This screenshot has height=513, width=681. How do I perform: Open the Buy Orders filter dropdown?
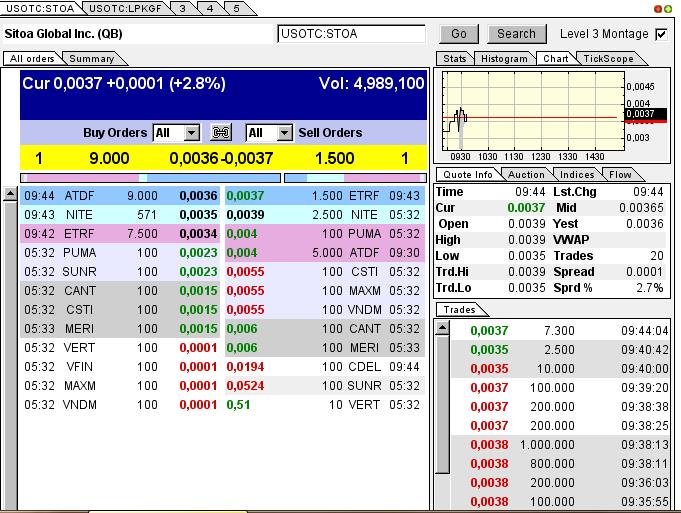[192, 133]
